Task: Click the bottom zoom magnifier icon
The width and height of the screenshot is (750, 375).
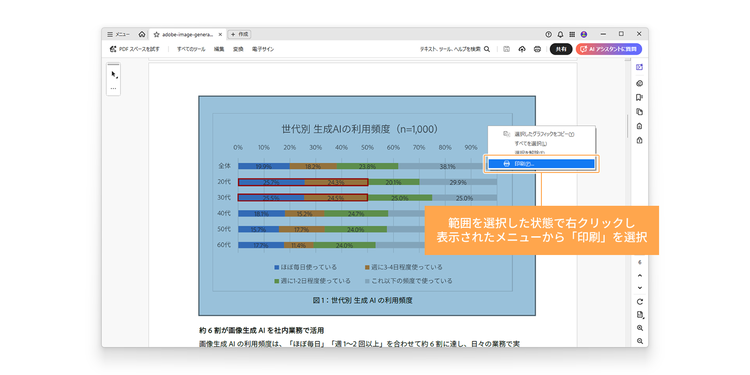Action: tap(640, 341)
